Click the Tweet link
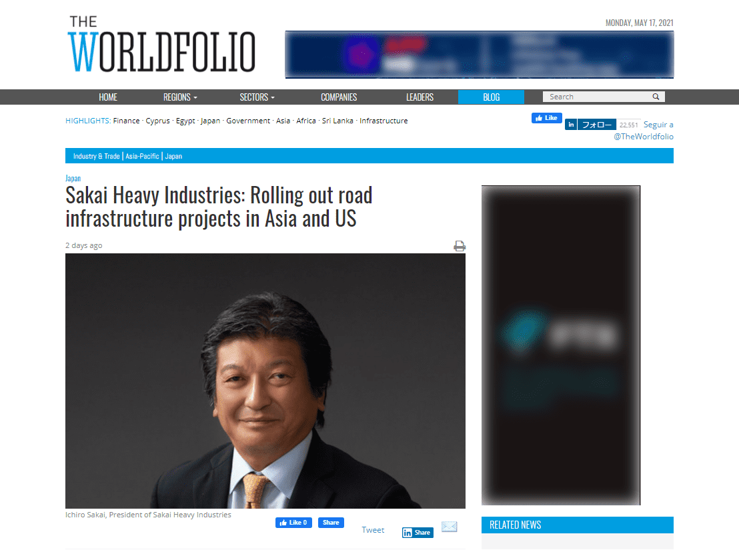This screenshot has height=560, width=739. click(x=373, y=530)
